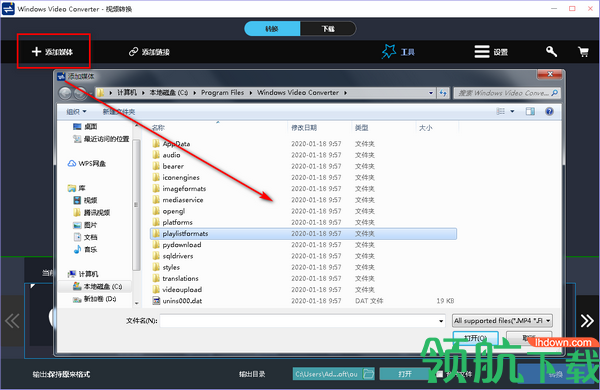Image resolution: width=600 pixels, height=390 pixels.
Task: Open Tencent Video folder in navigation pane
Action: (91, 212)
